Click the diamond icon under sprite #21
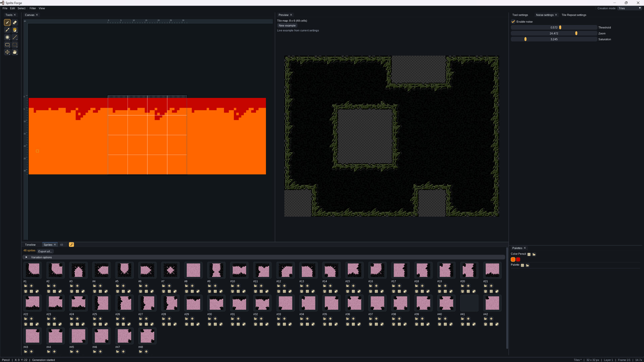Screen dimensions: 644x362 pyautogui.click(x=491, y=286)
